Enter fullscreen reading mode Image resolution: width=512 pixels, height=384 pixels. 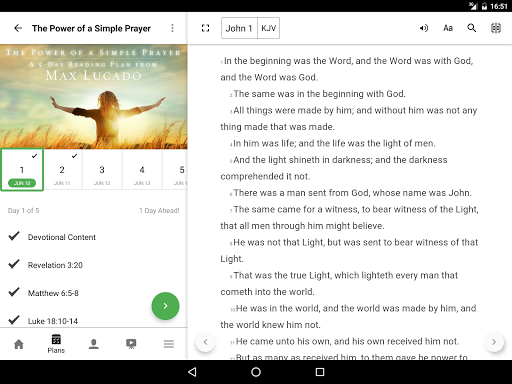[x=205, y=28]
